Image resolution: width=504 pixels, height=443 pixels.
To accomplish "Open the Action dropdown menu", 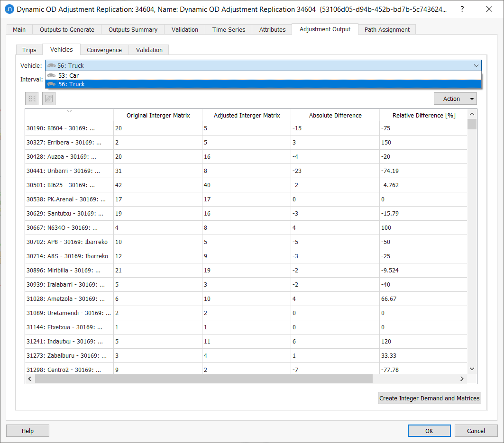I will 455,99.
